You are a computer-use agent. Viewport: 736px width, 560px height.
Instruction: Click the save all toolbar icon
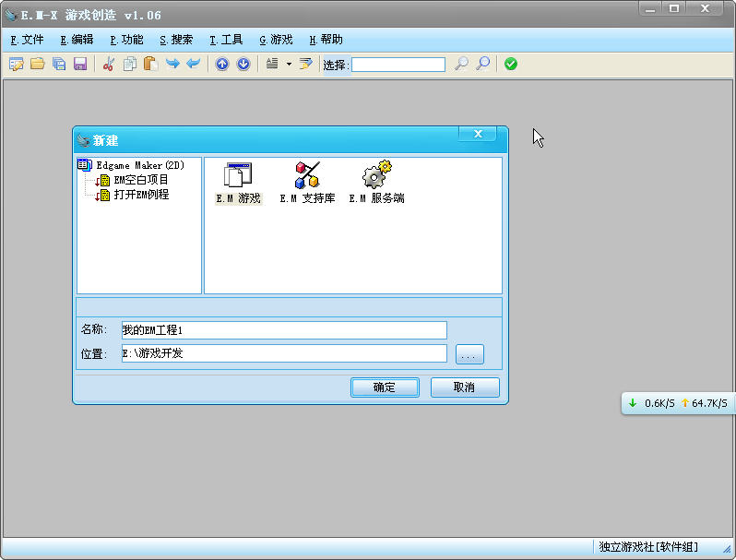tap(59, 64)
